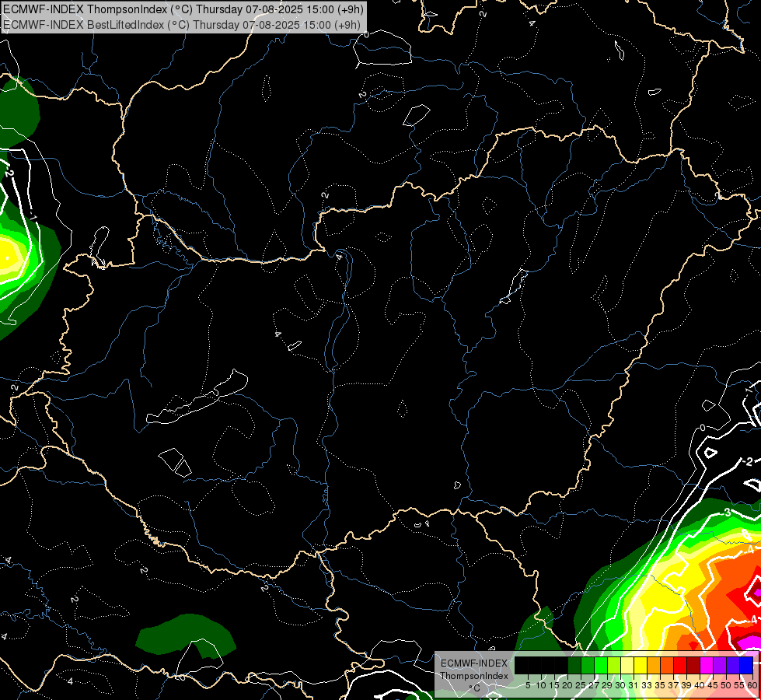Viewport: 761px width, 700px height.
Task: Select the orange 33–35 legend swatch
Action: (654, 665)
